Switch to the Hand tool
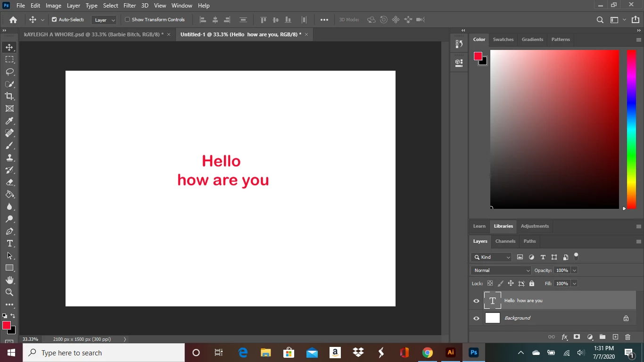The width and height of the screenshot is (644, 362). click(9, 280)
